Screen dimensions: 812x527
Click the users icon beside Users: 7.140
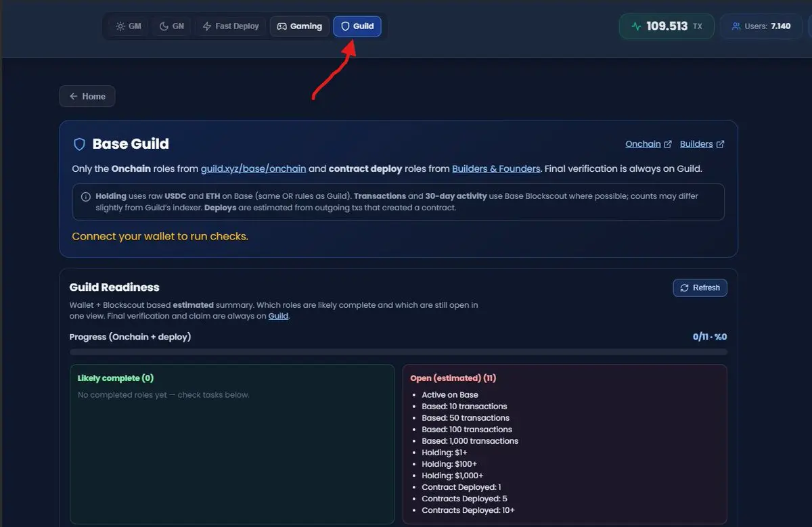pos(736,26)
